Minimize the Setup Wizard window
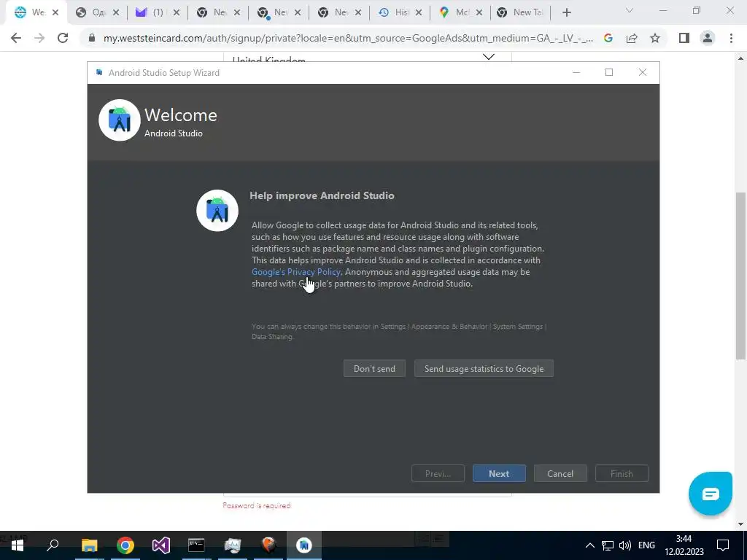747x560 pixels. click(576, 72)
